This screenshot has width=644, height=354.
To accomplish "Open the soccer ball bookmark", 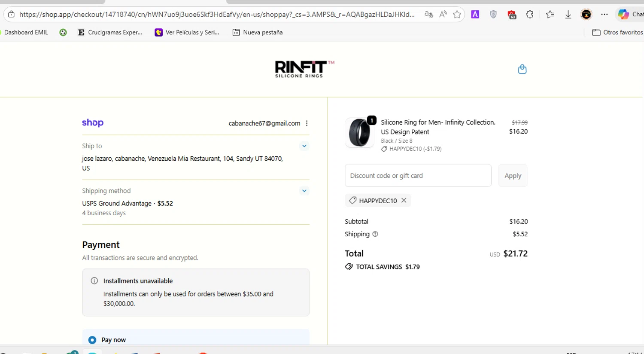I will 63,32.
